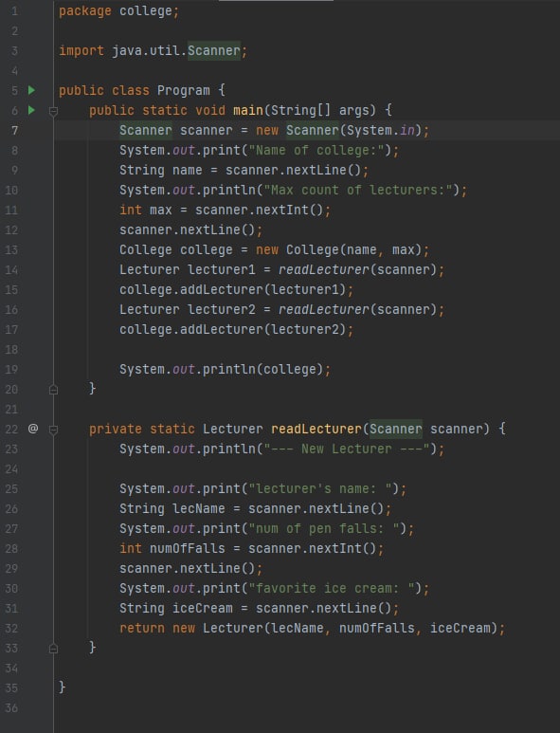Viewport: 560px width, 733px height.
Task: Click 'String[] args' parameter in main
Action: [323, 110]
